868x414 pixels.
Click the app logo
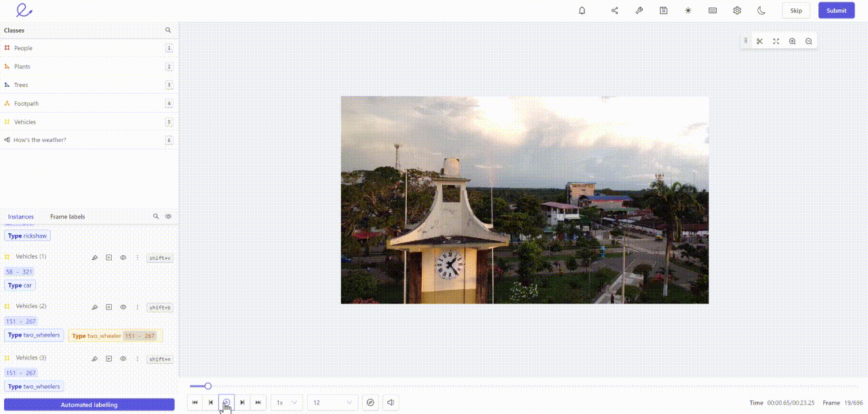coord(24,10)
